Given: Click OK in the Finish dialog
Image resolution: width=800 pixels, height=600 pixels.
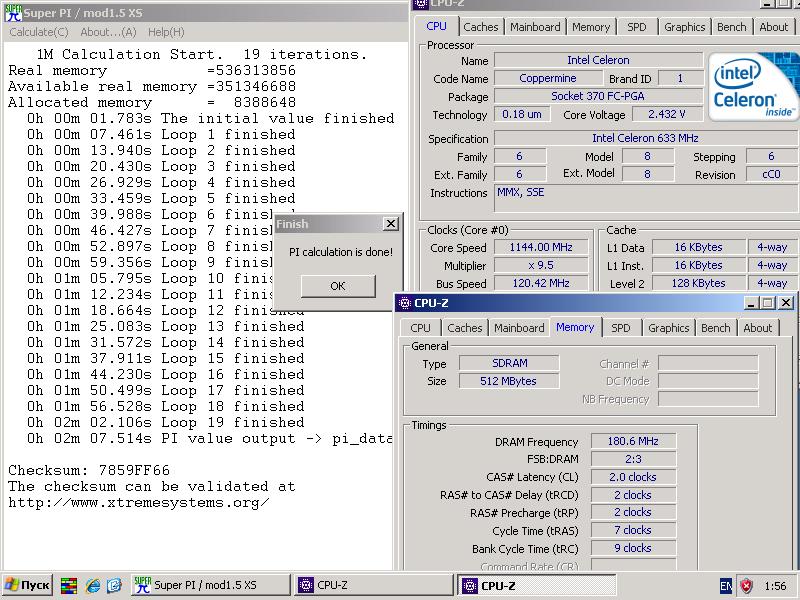Looking at the screenshot, I should pyautogui.click(x=338, y=286).
